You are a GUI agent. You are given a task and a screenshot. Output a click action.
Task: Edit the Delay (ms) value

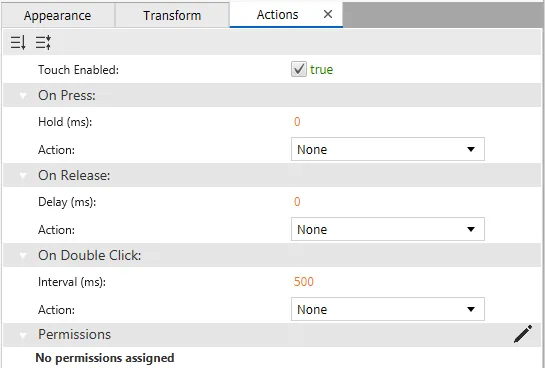(x=297, y=202)
